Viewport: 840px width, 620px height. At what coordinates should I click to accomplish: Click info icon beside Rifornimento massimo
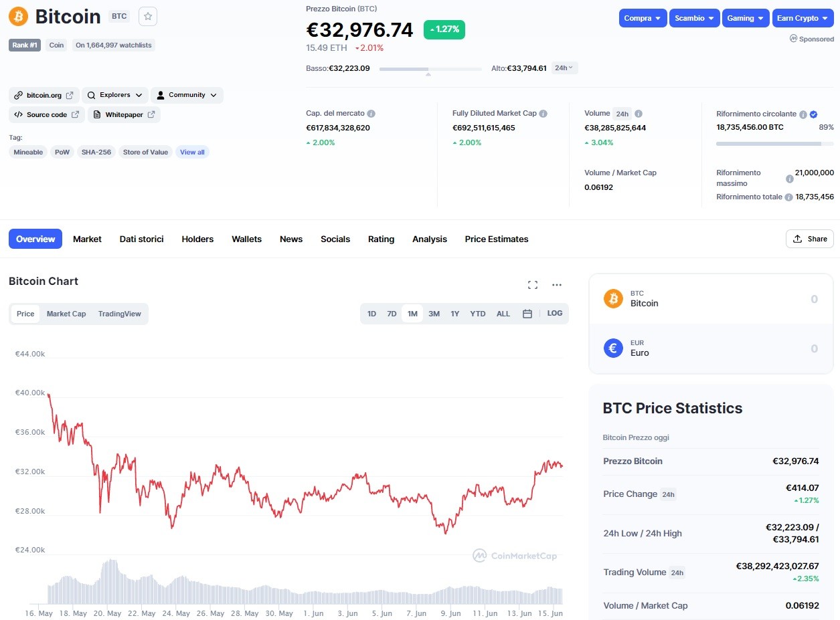(790, 179)
